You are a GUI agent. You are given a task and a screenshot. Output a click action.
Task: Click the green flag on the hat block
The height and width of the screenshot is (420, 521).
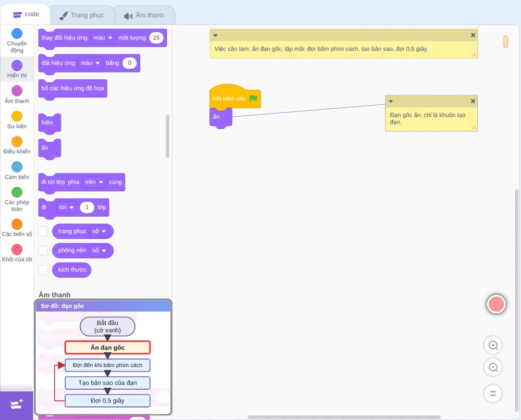pyautogui.click(x=253, y=98)
